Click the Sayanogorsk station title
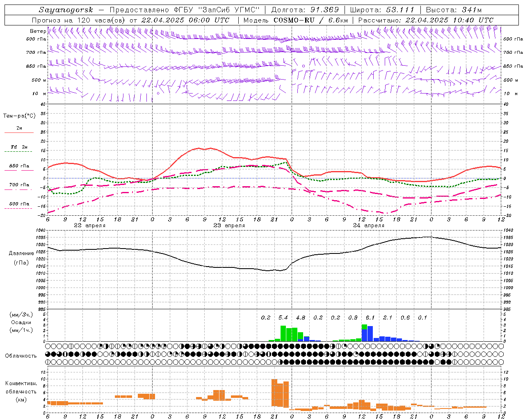Viewport: 525px width, 420px height. [66, 10]
